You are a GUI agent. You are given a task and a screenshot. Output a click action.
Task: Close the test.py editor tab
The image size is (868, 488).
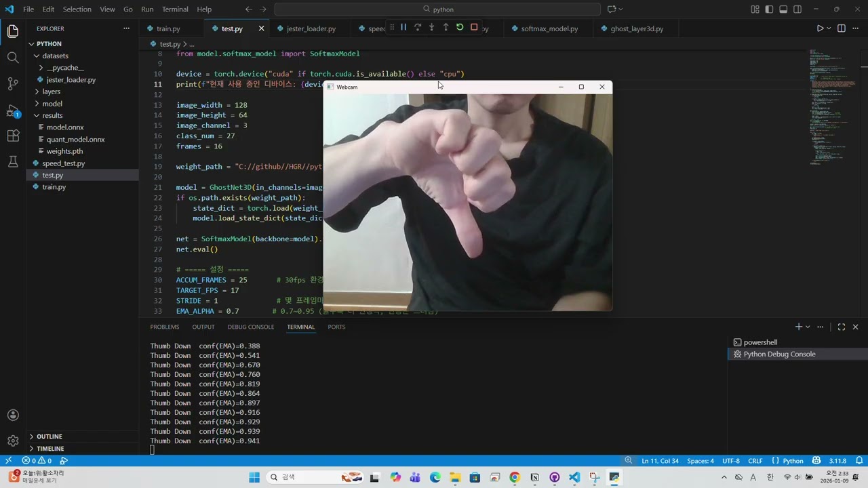coord(261,28)
